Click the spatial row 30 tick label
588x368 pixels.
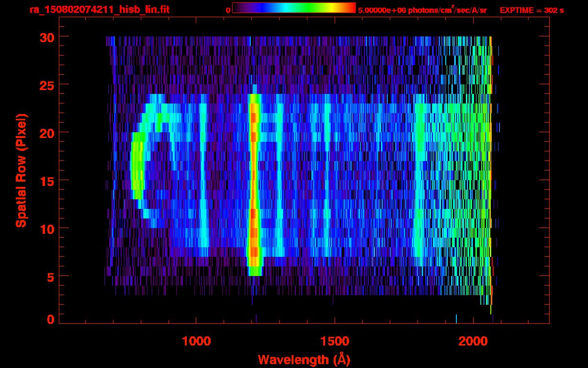(x=46, y=37)
